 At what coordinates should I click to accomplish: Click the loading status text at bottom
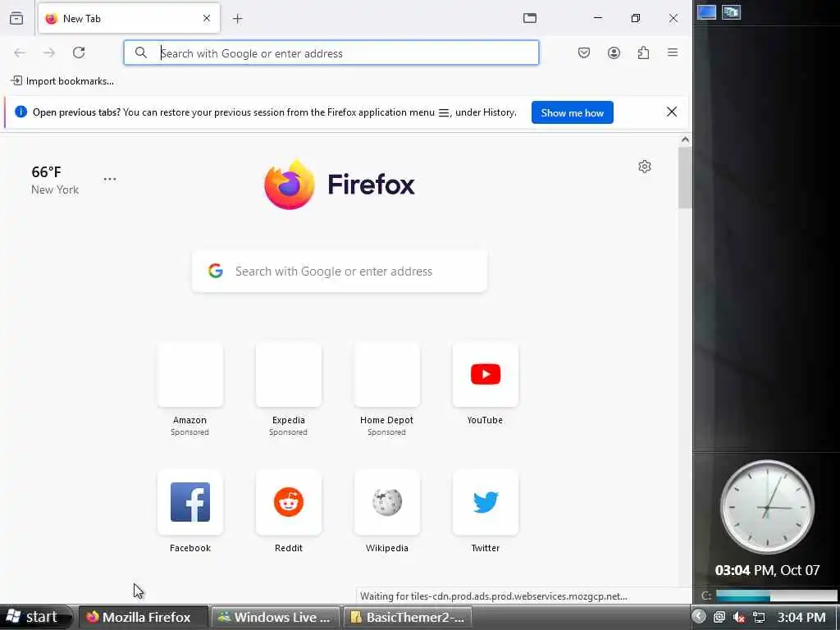click(x=493, y=596)
